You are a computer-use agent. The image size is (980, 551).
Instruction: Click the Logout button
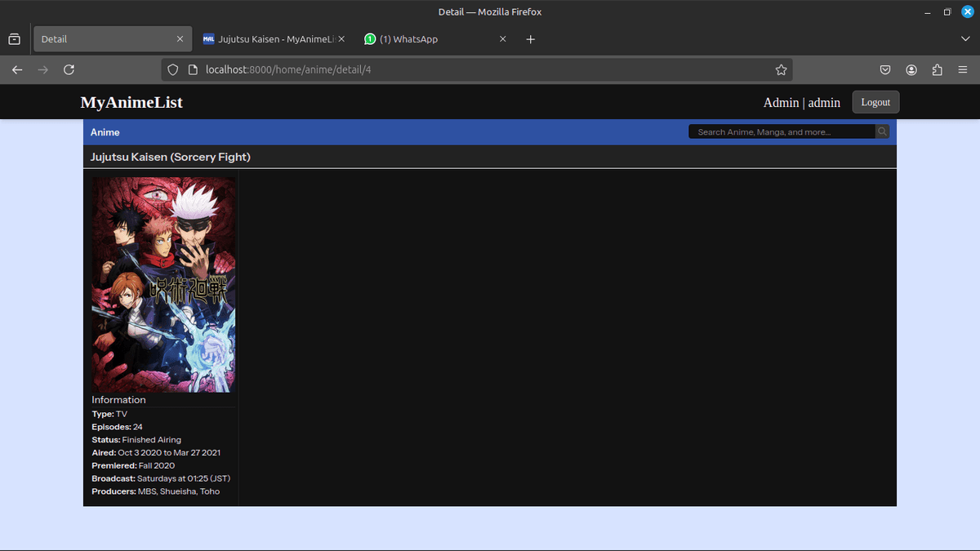tap(875, 102)
